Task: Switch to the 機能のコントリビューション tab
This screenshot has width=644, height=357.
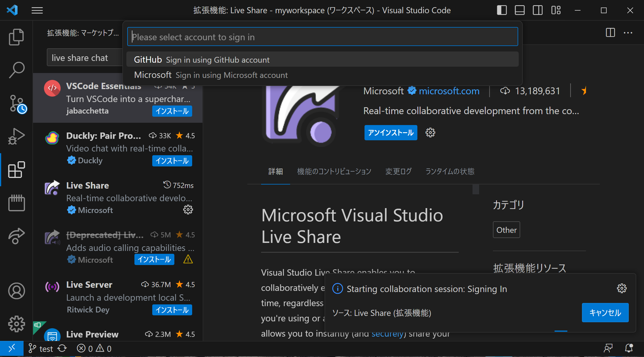Action: [334, 171]
